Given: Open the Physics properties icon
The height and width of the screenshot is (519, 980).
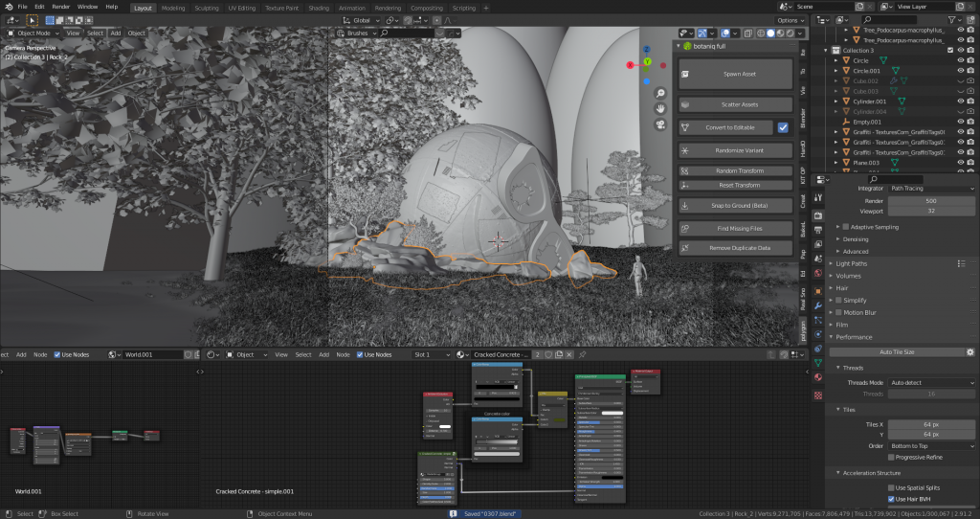Looking at the screenshot, I should (818, 334).
